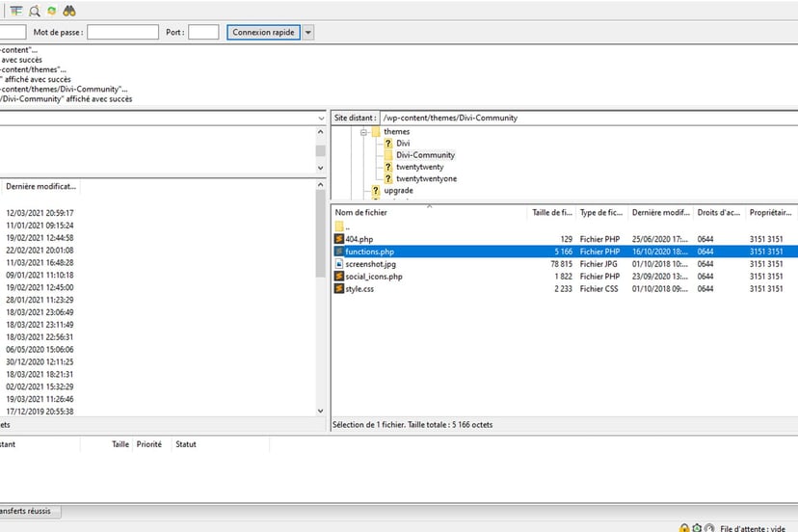Toggle synchronized browsing icon in toolbar
The image size is (798, 532).
(x=51, y=11)
